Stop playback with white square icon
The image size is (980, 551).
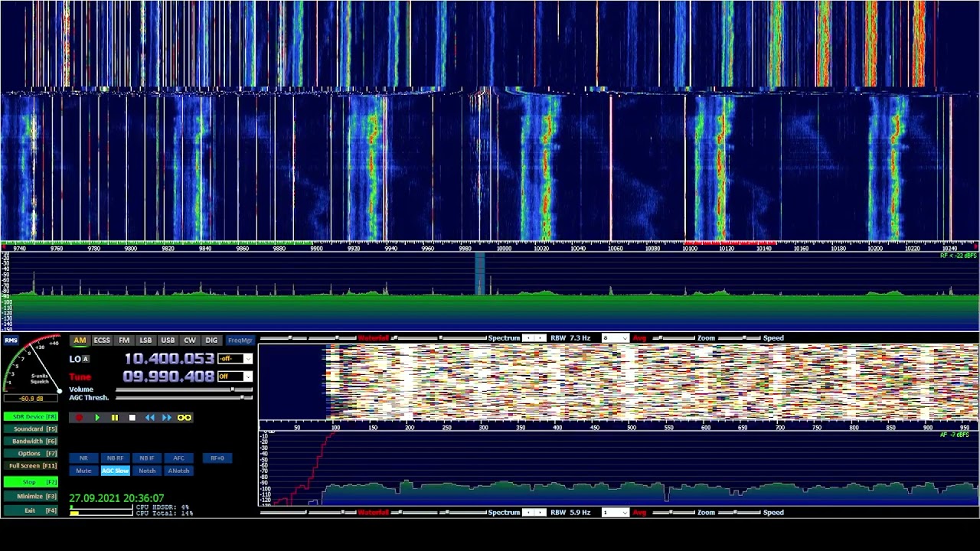pyautogui.click(x=132, y=418)
